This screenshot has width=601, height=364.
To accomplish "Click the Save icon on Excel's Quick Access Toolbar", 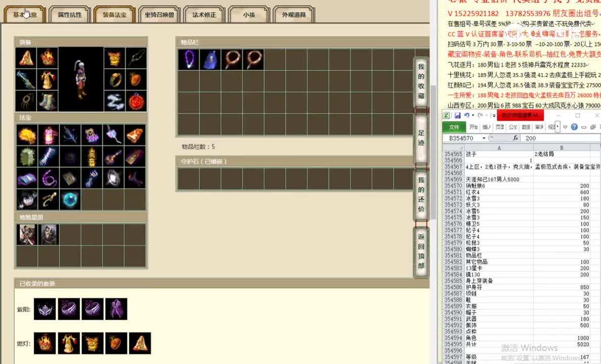I will pyautogui.click(x=457, y=115).
